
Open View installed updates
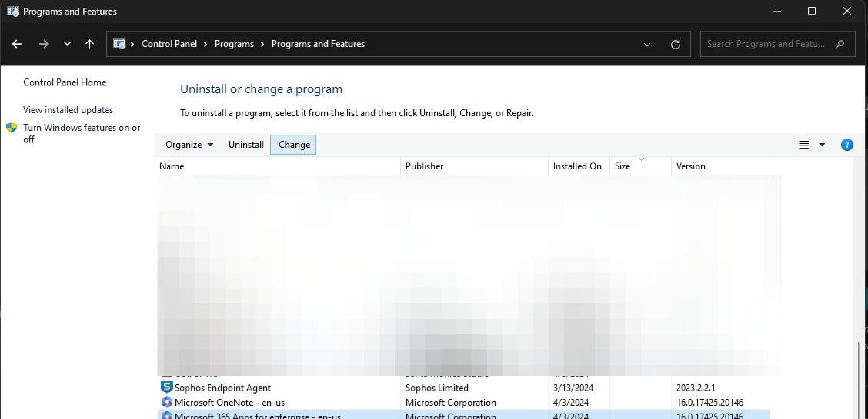tap(68, 110)
